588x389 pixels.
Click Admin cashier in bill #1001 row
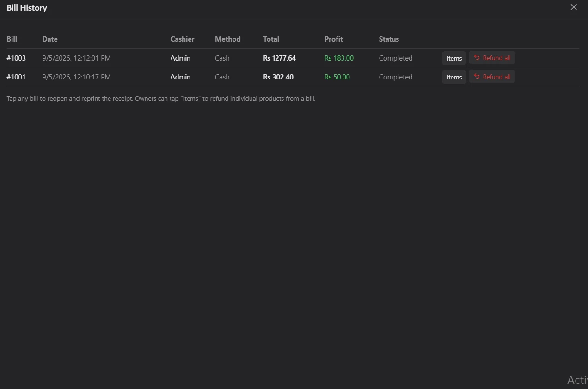pyautogui.click(x=180, y=77)
